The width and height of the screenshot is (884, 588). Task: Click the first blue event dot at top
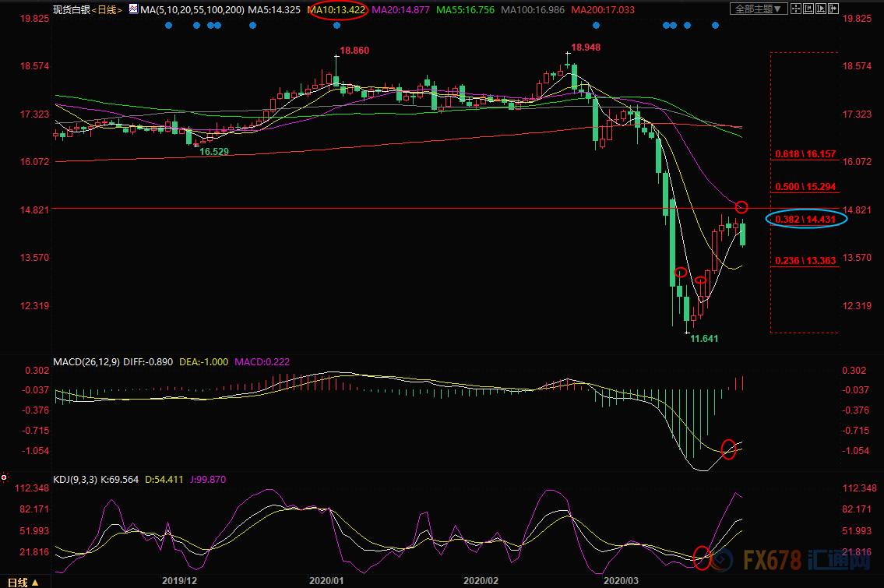point(169,25)
